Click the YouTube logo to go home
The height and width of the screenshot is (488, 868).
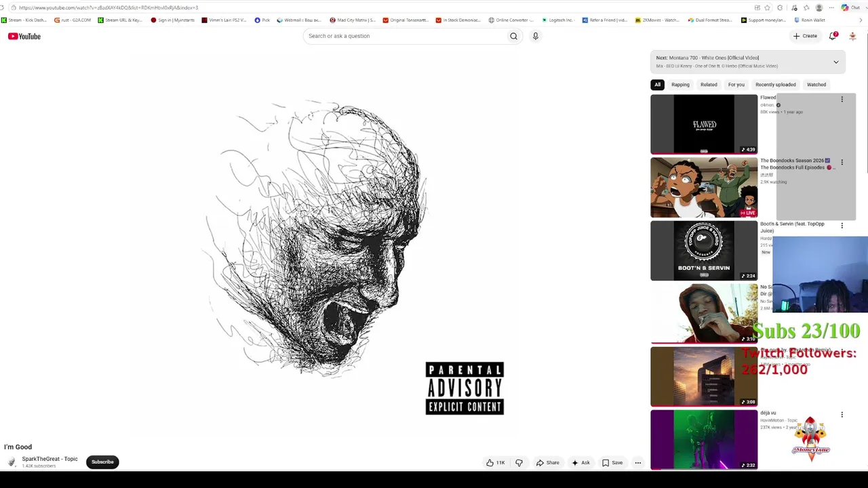pyautogui.click(x=24, y=36)
